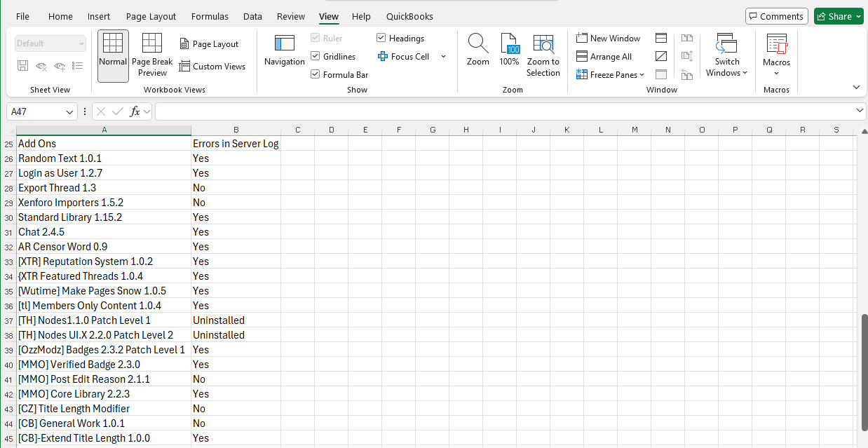Open the Page Layout ribbon tab
868x448 pixels.
pyautogui.click(x=151, y=17)
